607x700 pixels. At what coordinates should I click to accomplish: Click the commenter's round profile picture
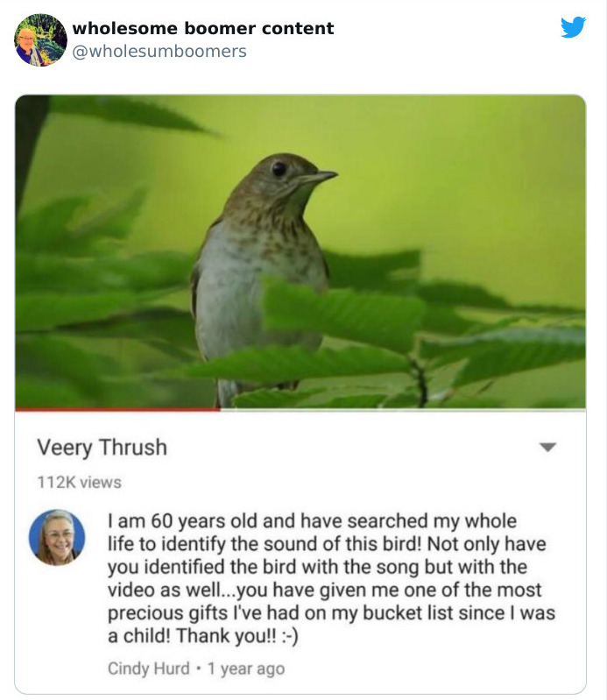click(57, 537)
